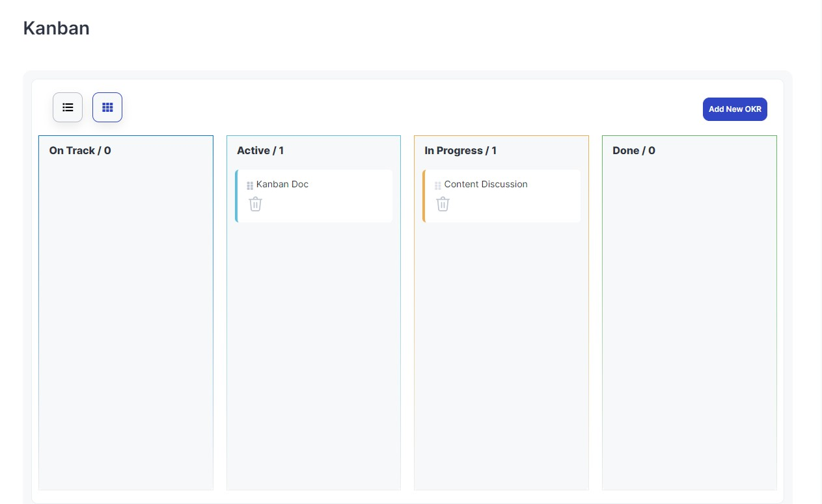Click the Kanban page title

56,28
